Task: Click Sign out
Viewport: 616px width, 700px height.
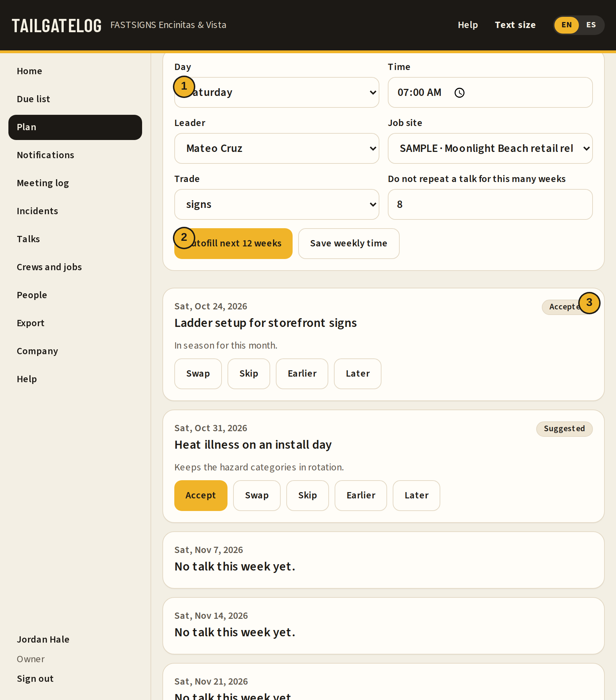Action: [35, 679]
